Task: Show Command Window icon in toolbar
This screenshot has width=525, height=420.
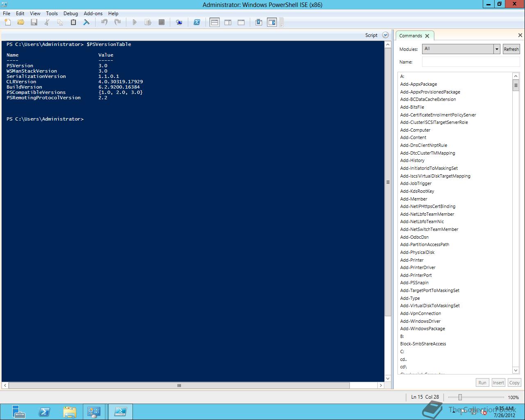Action: (259, 22)
